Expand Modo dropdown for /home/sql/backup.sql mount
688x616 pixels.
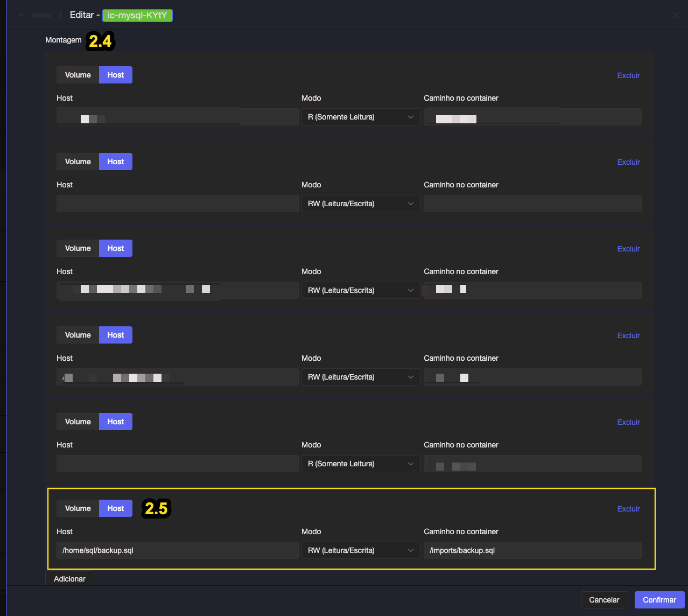tap(361, 550)
